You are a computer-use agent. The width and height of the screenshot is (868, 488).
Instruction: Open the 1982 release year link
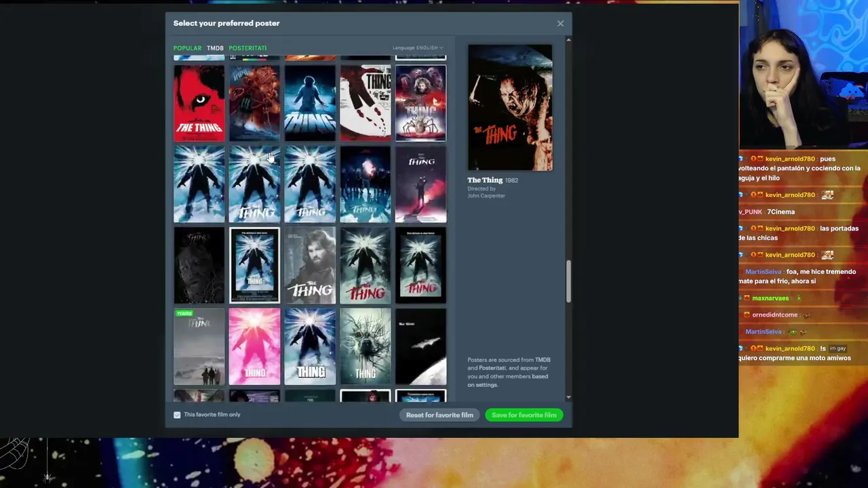511,180
